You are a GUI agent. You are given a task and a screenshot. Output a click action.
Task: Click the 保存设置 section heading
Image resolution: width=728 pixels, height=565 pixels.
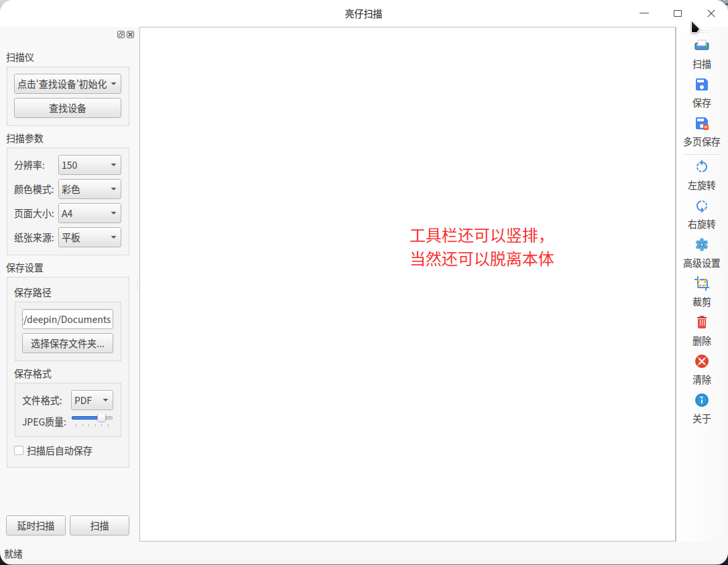25,268
